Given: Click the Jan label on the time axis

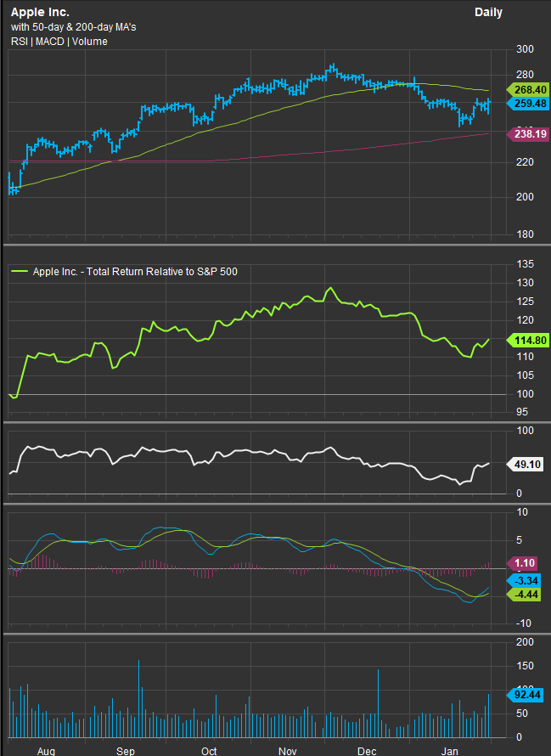Looking at the screenshot, I should 449,751.
